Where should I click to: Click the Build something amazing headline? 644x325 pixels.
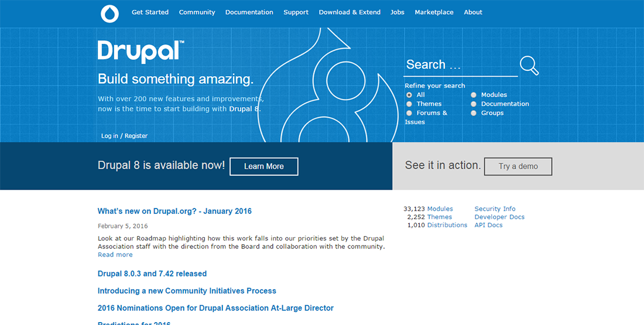[x=176, y=79]
